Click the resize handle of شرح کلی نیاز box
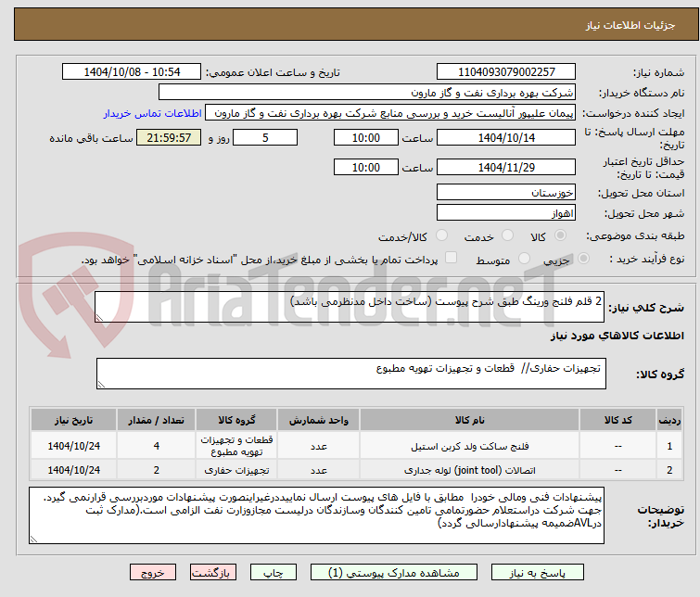This screenshot has width=700, height=597. (99, 318)
